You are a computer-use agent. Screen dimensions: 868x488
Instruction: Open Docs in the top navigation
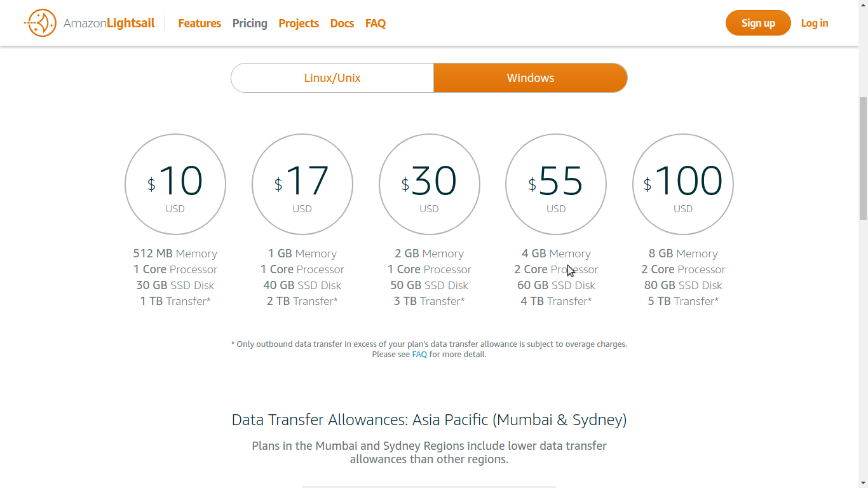point(342,24)
